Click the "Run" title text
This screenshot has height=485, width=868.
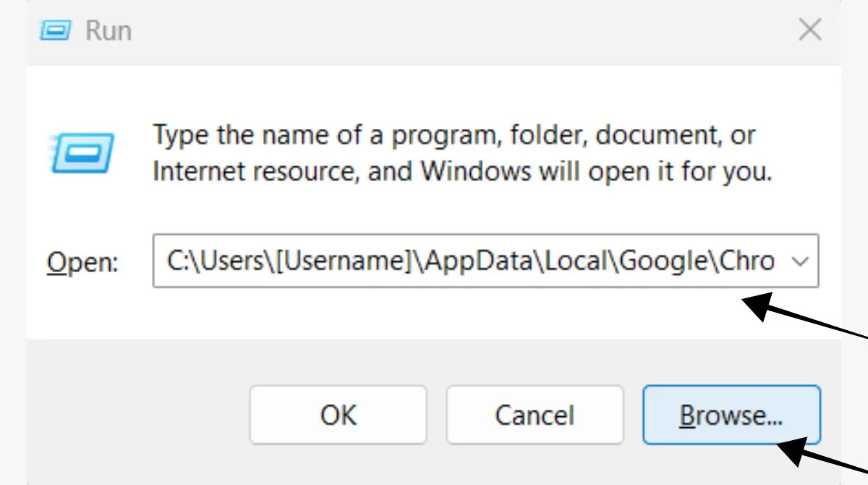click(x=109, y=30)
